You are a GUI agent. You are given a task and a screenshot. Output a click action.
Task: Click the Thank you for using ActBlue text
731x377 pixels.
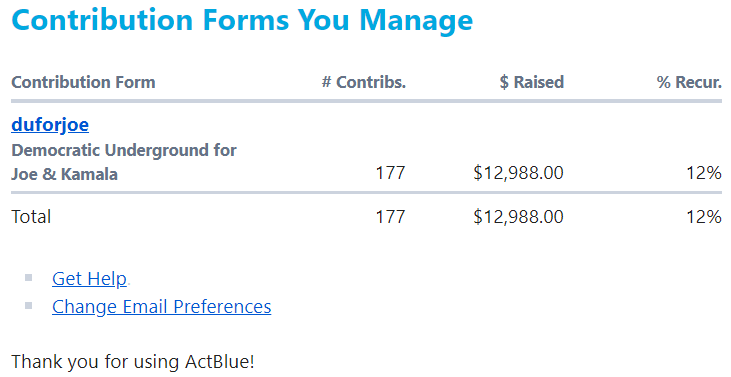(133, 362)
